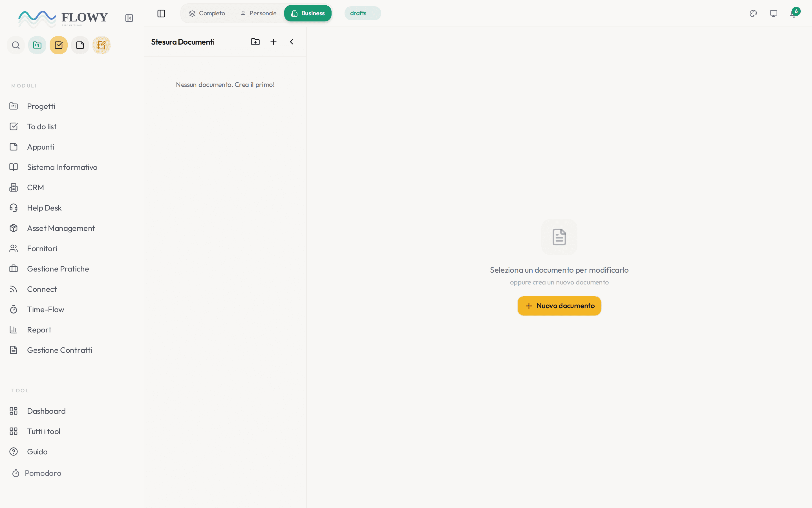
Task: Open Tutti i tool
Action: pos(72,432)
